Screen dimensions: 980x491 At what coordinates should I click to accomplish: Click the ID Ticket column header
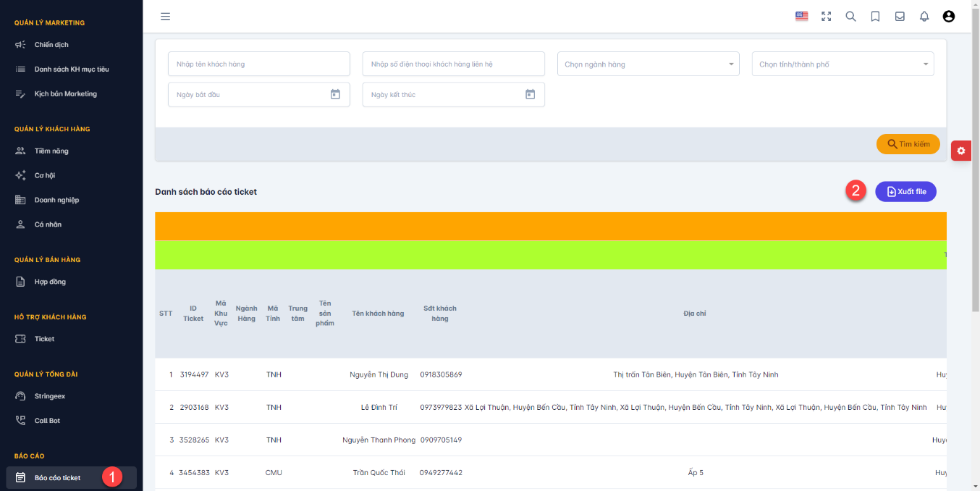click(193, 314)
